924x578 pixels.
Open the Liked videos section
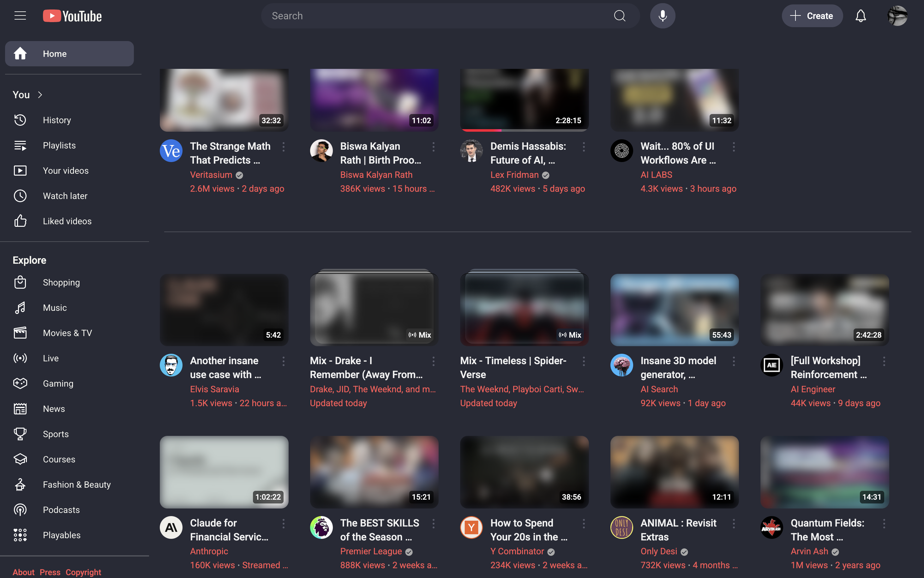pyautogui.click(x=67, y=220)
